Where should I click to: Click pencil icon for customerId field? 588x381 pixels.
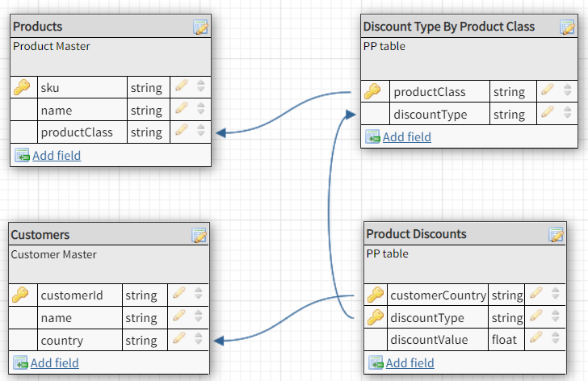point(179,295)
